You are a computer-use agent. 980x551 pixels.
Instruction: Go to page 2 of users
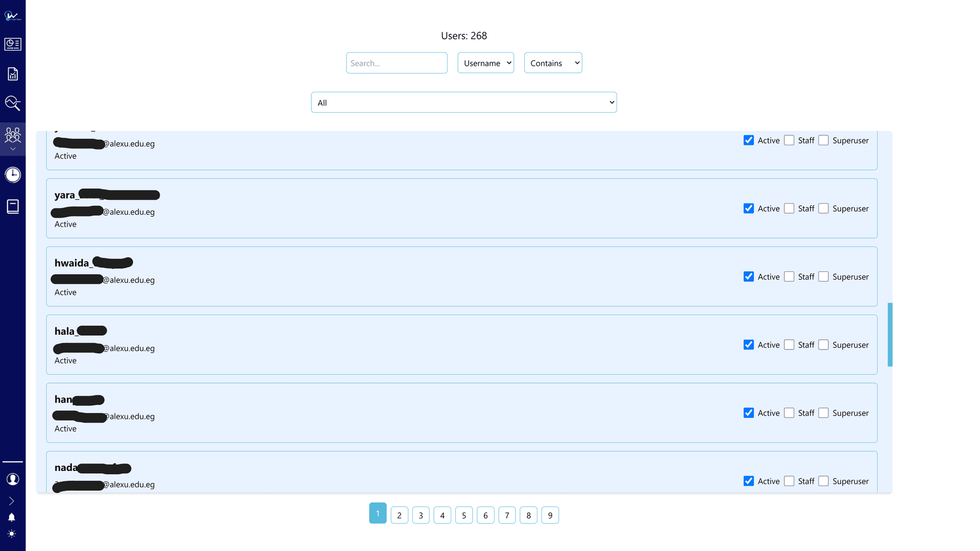[399, 515]
